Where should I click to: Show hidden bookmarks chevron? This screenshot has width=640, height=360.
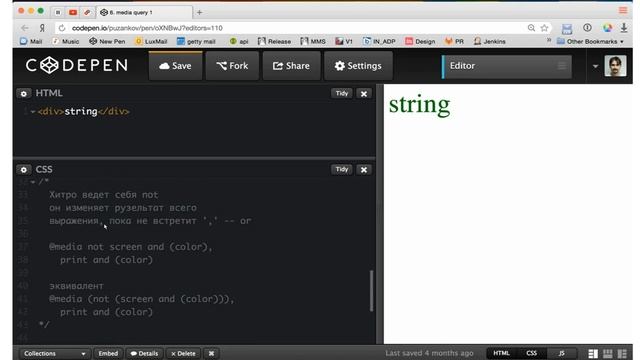click(x=549, y=40)
